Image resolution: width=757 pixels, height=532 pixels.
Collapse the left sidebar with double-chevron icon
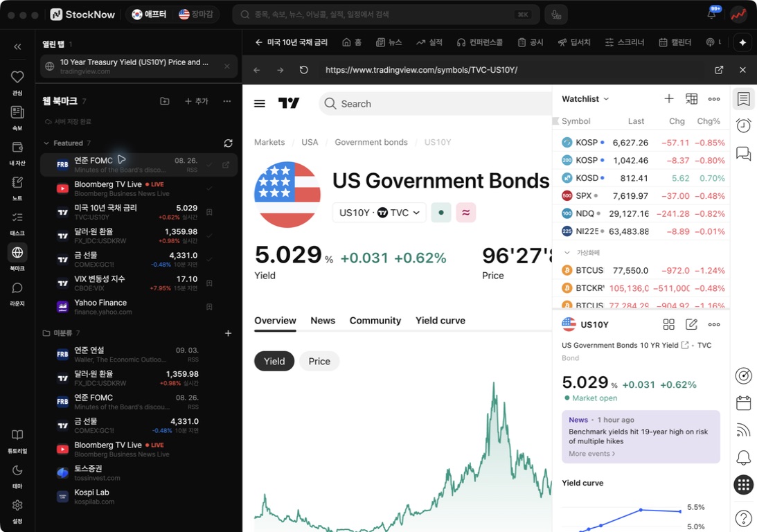[17, 46]
